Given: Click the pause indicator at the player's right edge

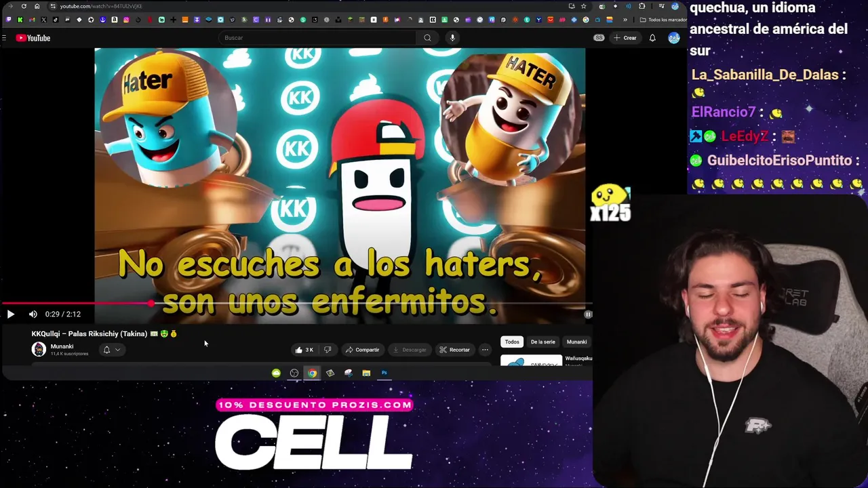Looking at the screenshot, I should (588, 314).
